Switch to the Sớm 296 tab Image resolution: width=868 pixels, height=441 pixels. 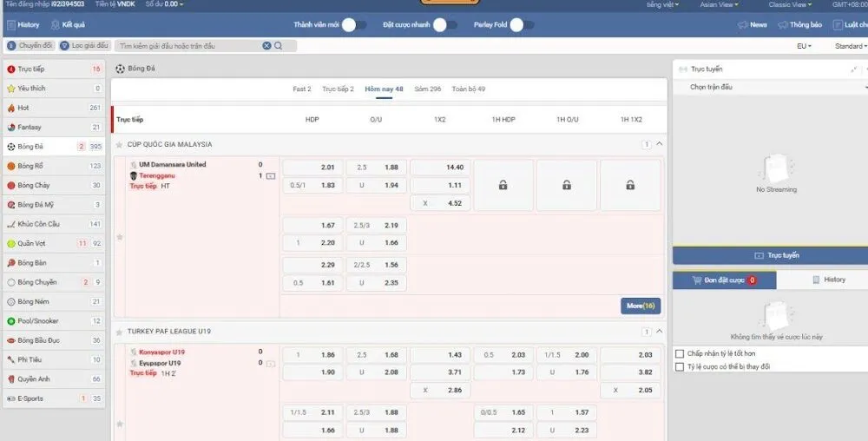pos(427,89)
